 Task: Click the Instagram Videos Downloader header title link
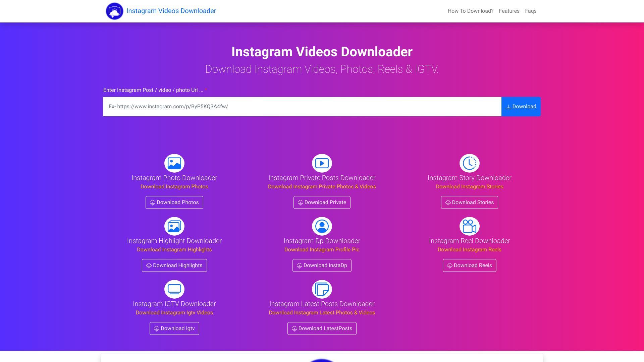[171, 11]
